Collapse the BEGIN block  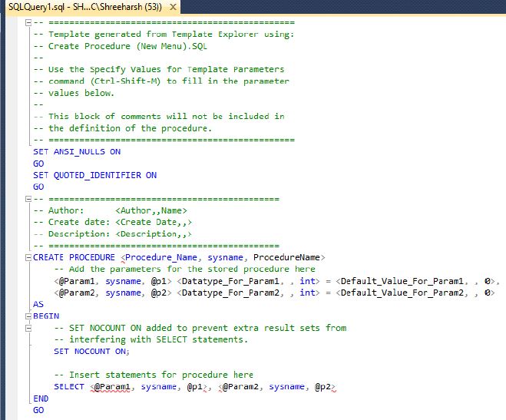(x=28, y=316)
